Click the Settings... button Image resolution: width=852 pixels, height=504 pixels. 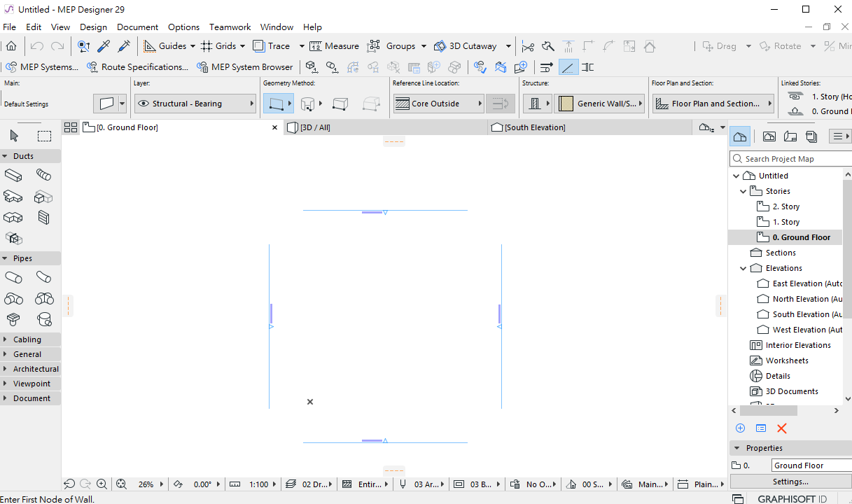(x=790, y=482)
